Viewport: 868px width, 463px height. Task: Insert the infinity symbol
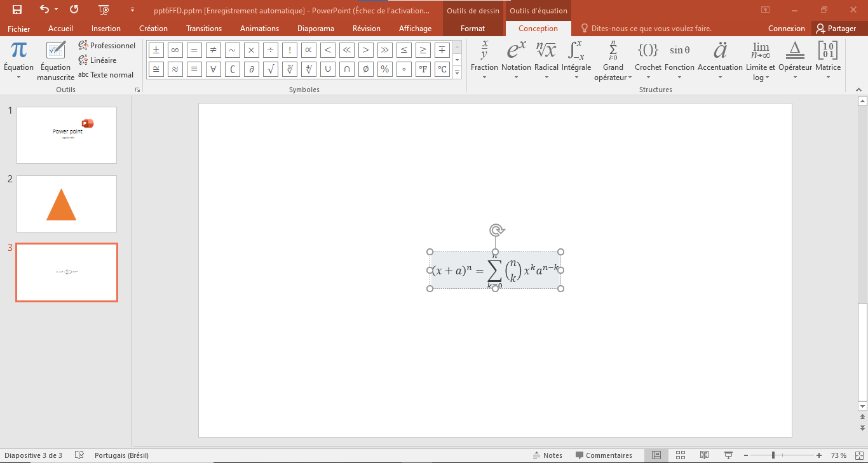point(175,50)
